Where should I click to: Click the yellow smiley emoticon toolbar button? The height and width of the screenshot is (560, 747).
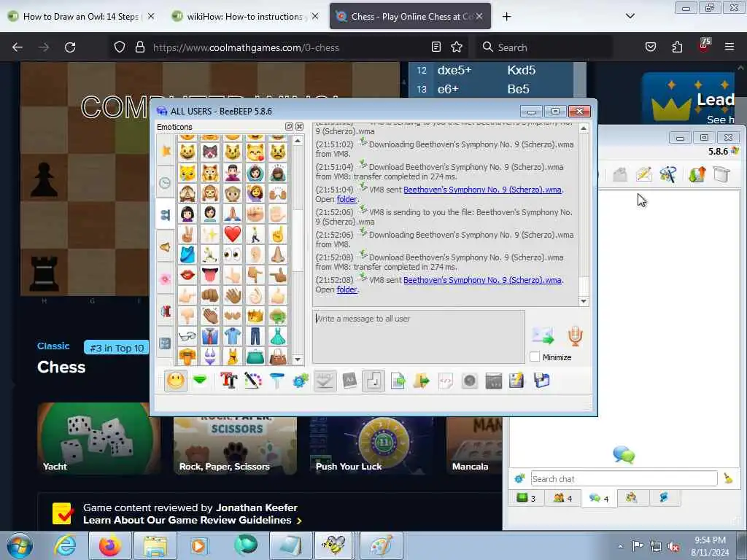click(x=176, y=381)
